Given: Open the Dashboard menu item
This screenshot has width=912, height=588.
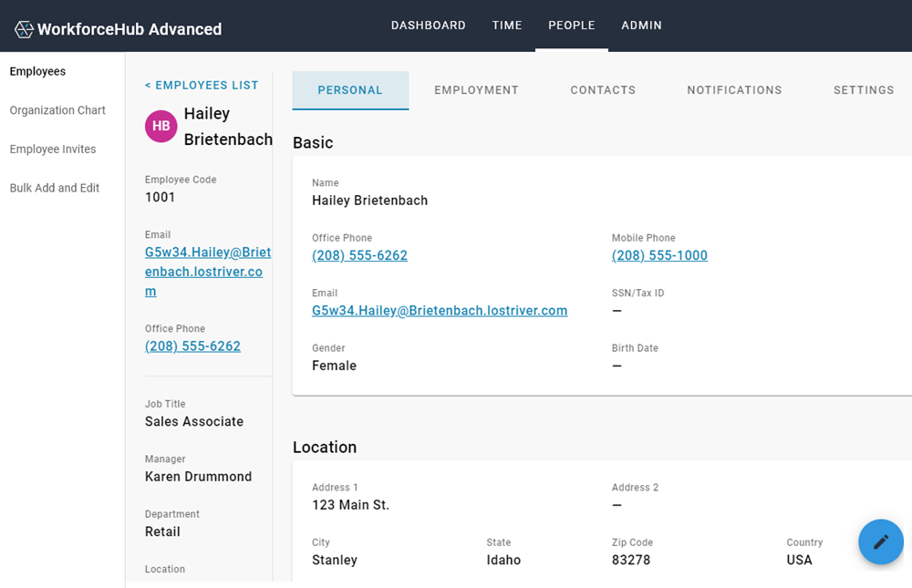Looking at the screenshot, I should [x=428, y=26].
